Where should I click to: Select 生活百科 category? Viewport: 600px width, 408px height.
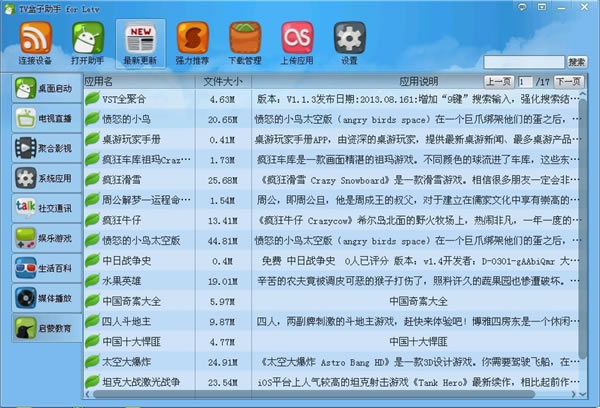pos(47,268)
